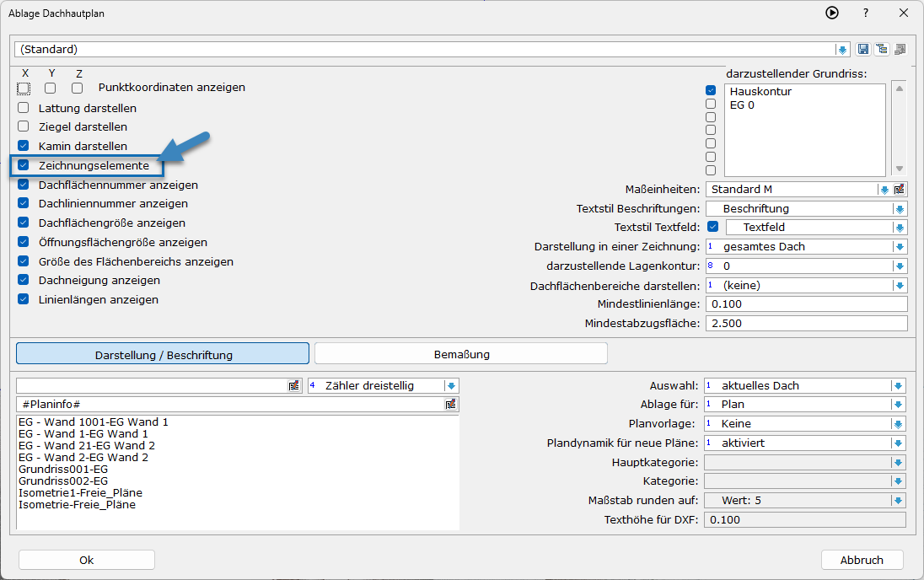Switch to the Bemaßung tab
The width and height of the screenshot is (924, 580).
pos(461,355)
